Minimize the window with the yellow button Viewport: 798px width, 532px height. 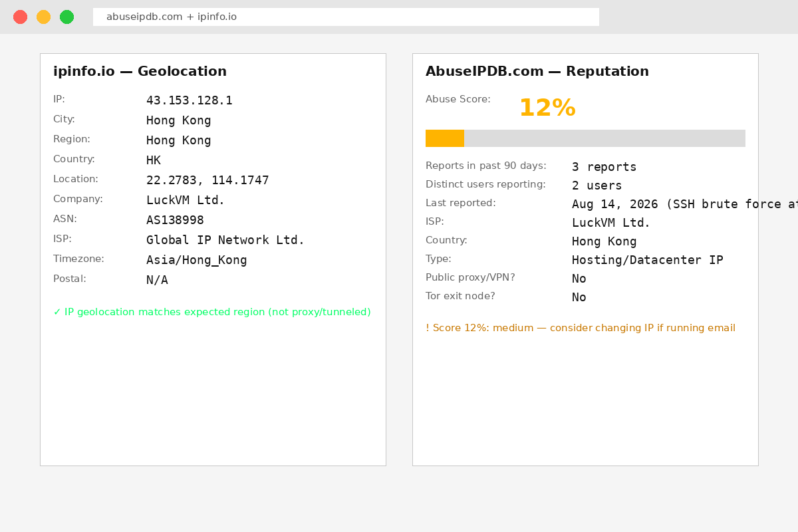tap(43, 17)
